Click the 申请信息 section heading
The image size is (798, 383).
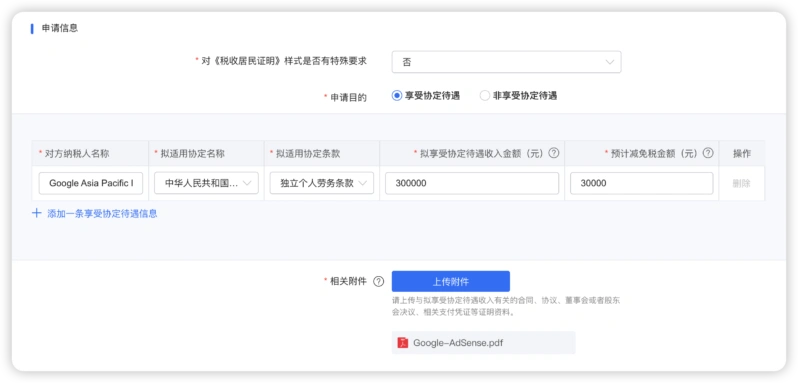[x=60, y=28]
